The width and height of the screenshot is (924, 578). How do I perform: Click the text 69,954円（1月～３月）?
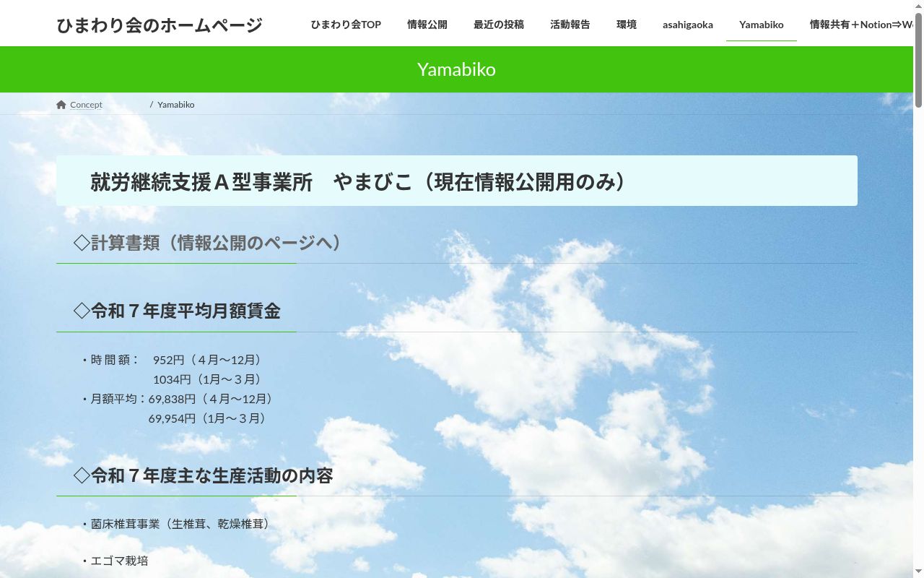(209, 418)
